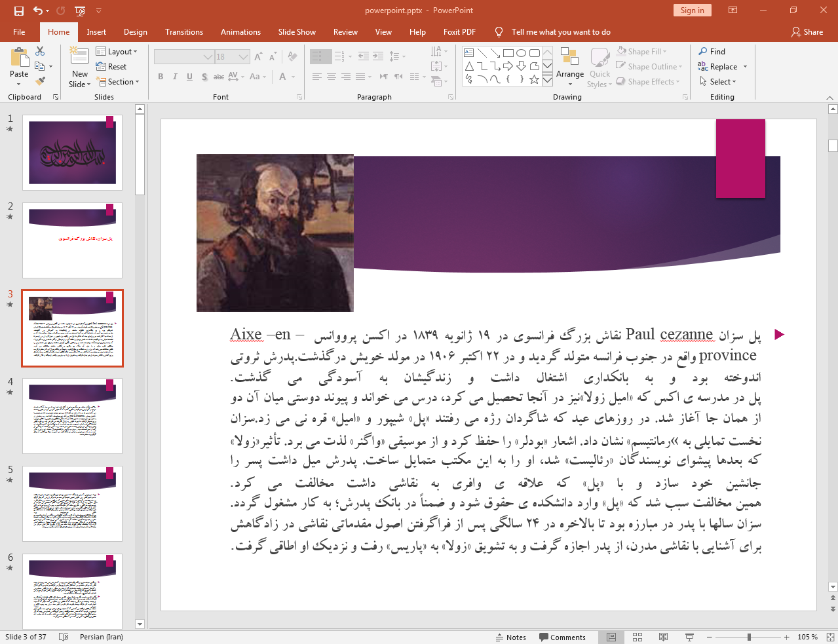The height and width of the screenshot is (644, 838).
Task: Switch to Slide Sorter view in status bar
Action: coord(637,637)
